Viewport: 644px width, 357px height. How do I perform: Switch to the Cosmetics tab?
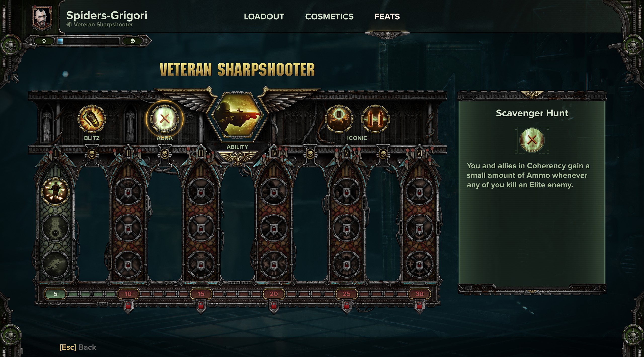tap(329, 17)
